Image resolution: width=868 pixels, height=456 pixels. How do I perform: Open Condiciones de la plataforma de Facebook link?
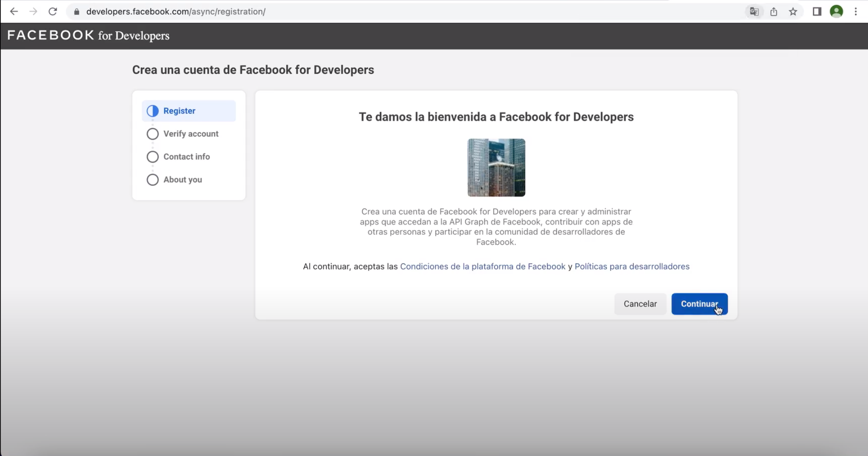(483, 266)
